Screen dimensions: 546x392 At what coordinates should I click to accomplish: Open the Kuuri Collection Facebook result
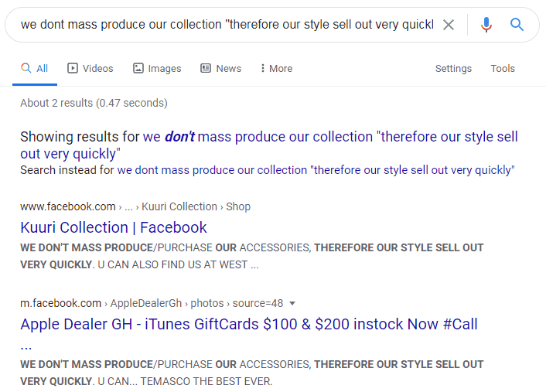pos(114,227)
